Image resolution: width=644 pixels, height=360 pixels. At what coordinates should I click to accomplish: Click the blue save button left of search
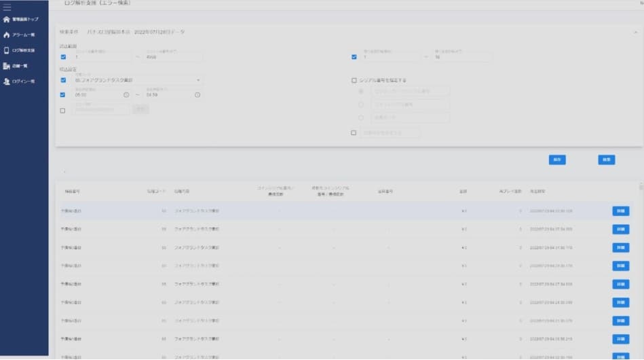click(556, 160)
